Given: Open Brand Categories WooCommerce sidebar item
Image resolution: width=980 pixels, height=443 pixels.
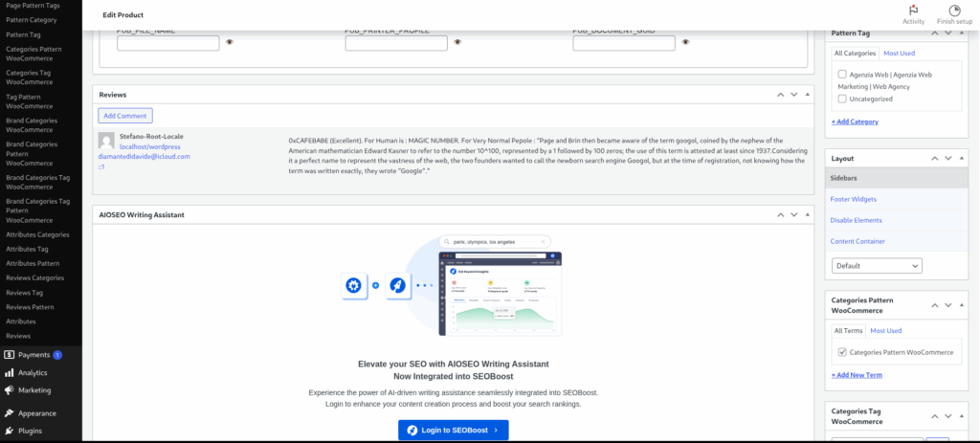Looking at the screenshot, I should point(32,125).
